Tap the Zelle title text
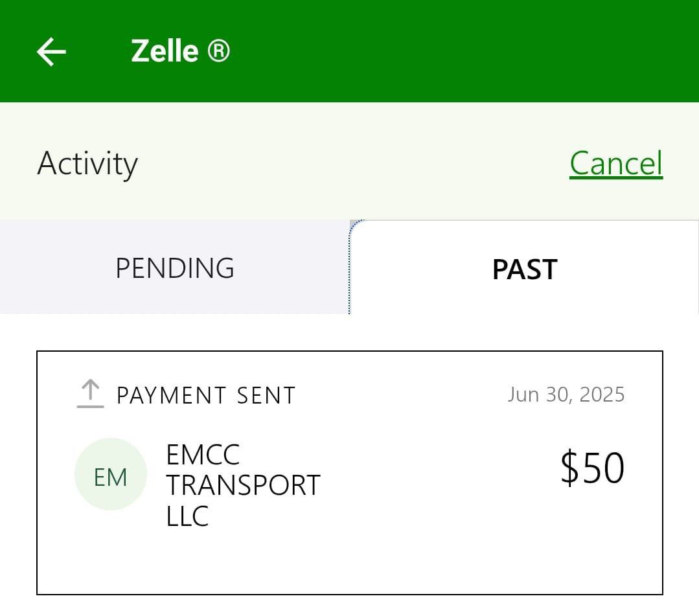The image size is (699, 616). click(x=165, y=51)
